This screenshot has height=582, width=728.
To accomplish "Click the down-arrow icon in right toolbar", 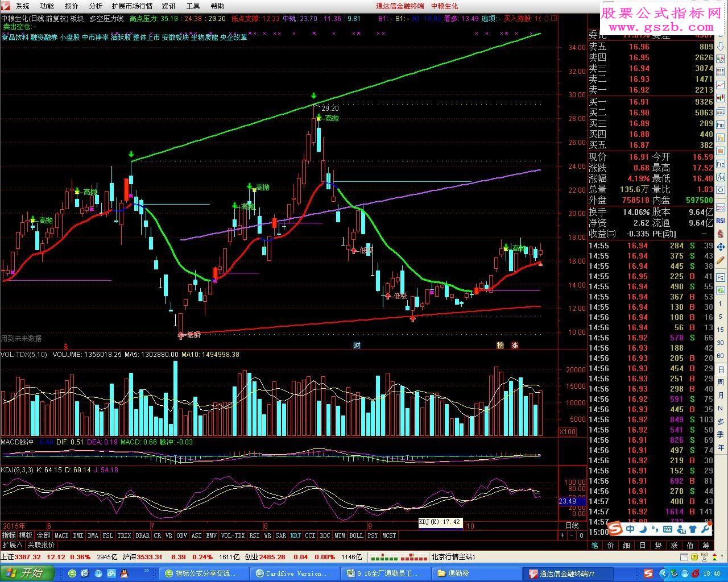I will [721, 45].
